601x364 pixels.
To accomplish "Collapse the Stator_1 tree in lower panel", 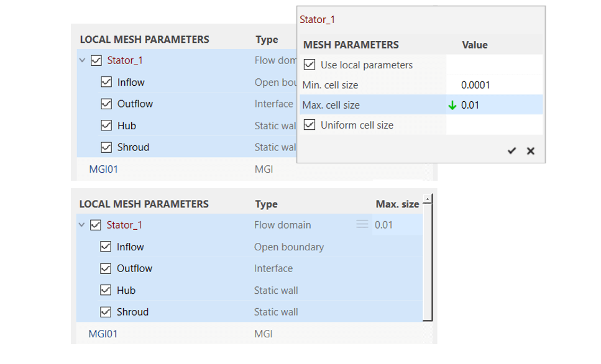I will (81, 225).
